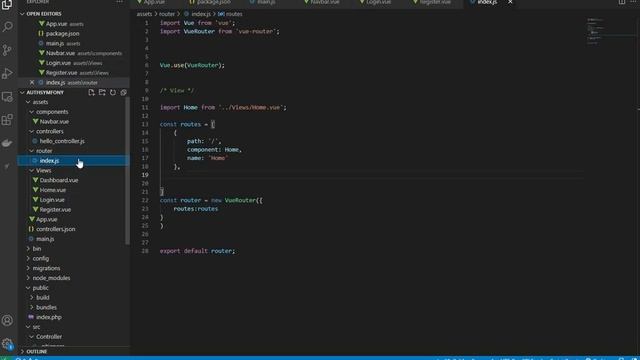Screen dimensions: 640x360
Task: Click the Explorer files icon
Action: (7, 4)
